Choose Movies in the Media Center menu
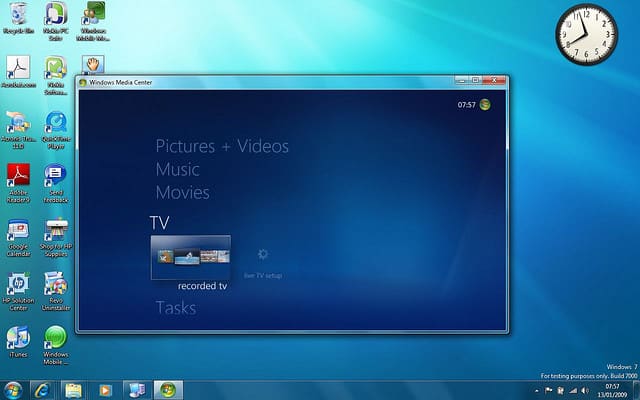640x400 pixels. (182, 192)
